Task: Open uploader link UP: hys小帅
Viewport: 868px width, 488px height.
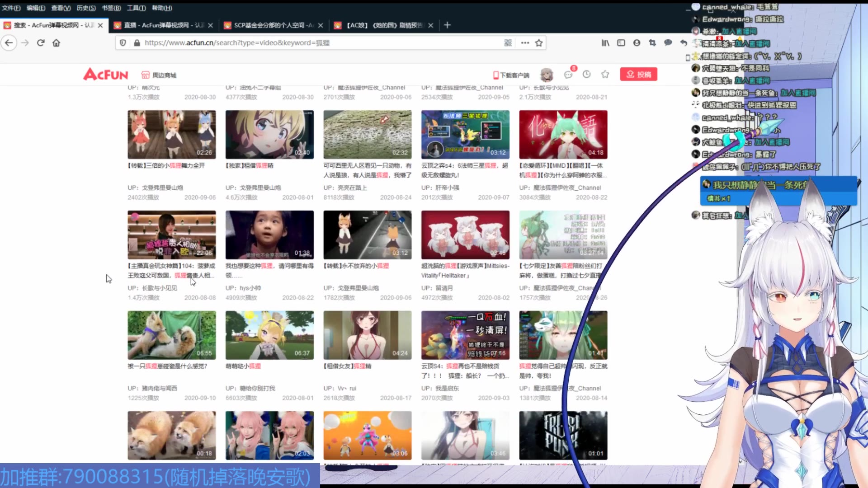Action: 243,288
